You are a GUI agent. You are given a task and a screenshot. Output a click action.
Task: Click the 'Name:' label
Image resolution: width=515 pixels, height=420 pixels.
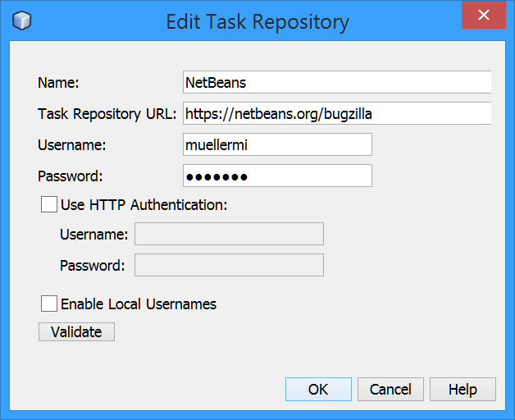click(x=58, y=83)
